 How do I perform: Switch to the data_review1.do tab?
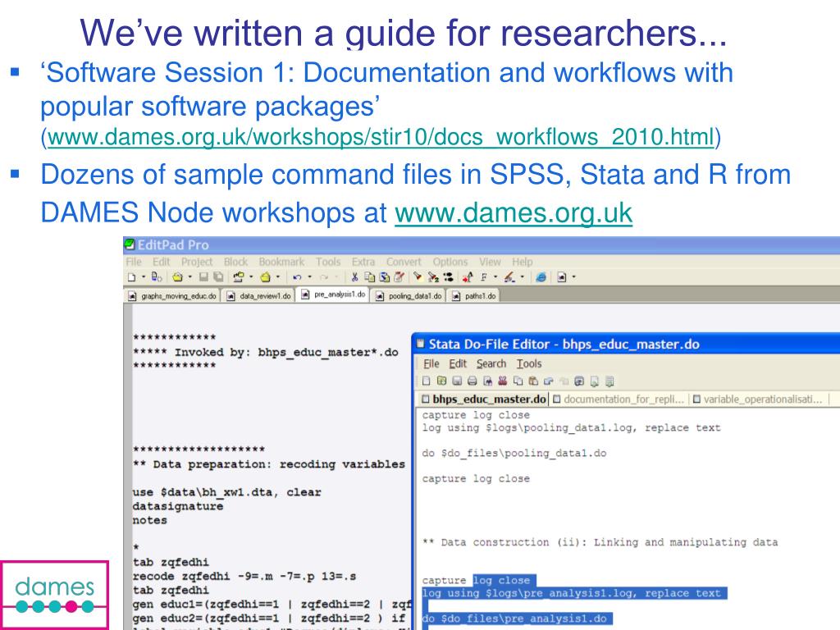258,295
